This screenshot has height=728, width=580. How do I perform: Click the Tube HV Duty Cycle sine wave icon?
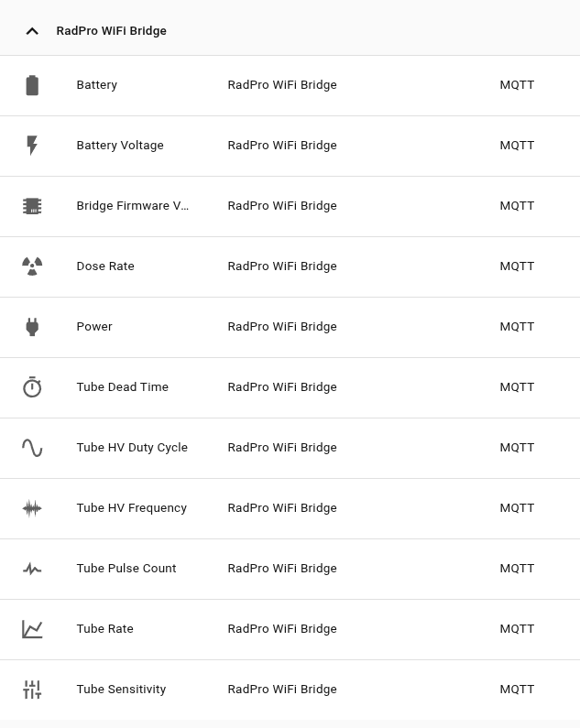tap(32, 448)
